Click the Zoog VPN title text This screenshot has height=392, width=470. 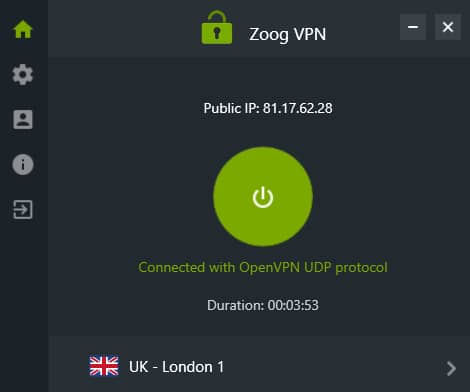(x=287, y=34)
